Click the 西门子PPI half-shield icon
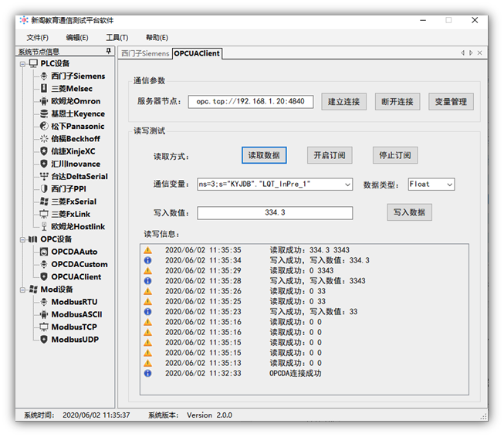Image resolution: width=504 pixels, height=437 pixels. point(44,188)
